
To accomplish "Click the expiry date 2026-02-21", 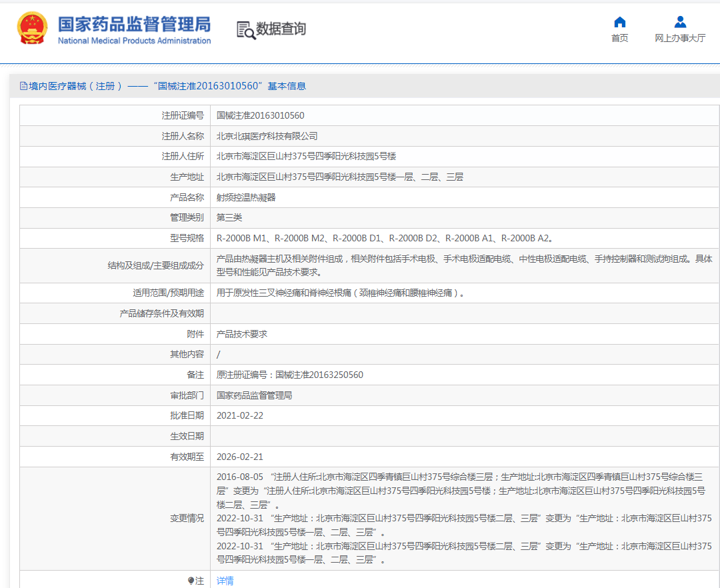I will (240, 457).
